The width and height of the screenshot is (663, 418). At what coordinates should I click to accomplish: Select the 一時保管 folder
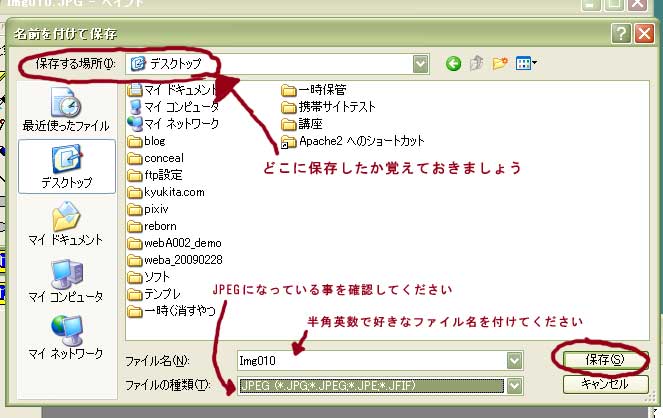click(314, 90)
